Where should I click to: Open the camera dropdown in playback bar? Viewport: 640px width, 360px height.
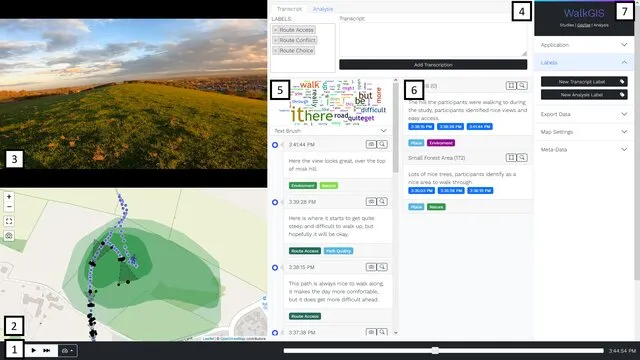(x=67, y=351)
